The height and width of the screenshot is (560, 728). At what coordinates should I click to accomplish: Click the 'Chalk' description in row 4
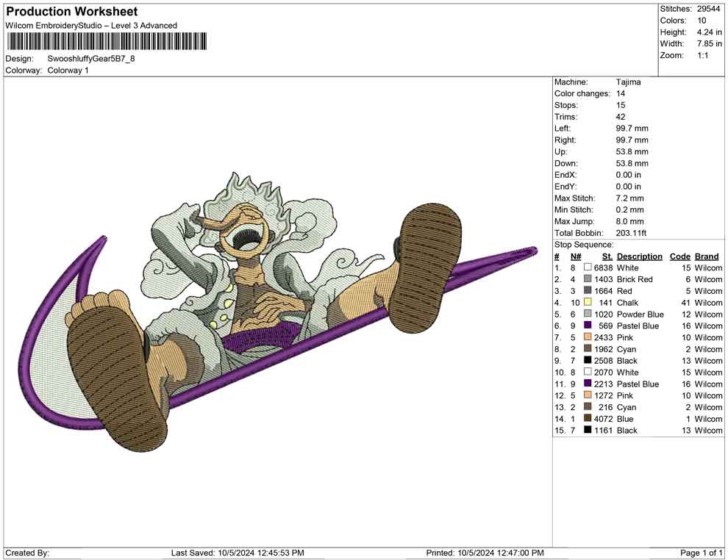tap(627, 303)
